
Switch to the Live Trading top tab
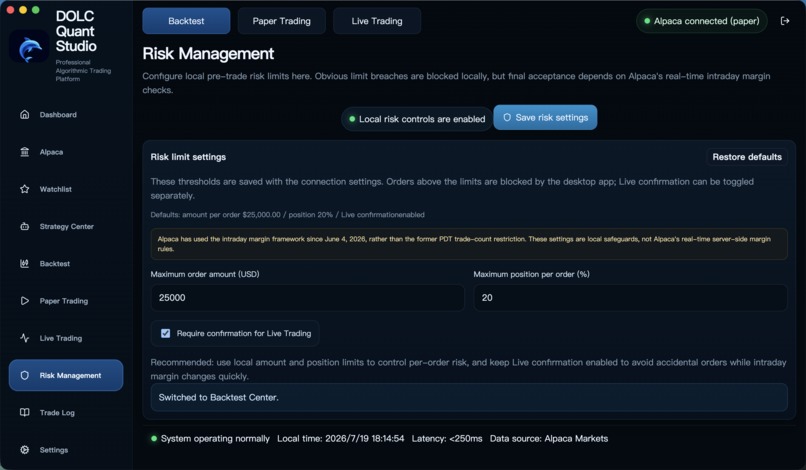[x=377, y=21]
